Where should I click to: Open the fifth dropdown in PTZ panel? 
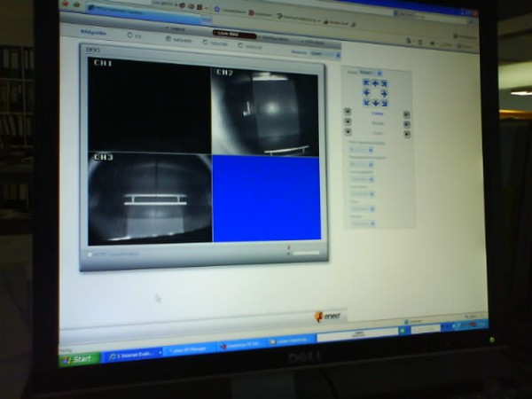(x=363, y=208)
